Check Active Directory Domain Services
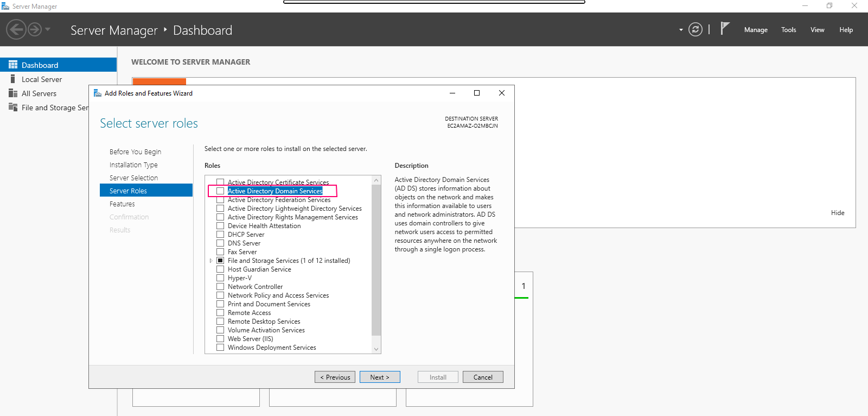Image resolution: width=868 pixels, height=416 pixels. [220, 191]
